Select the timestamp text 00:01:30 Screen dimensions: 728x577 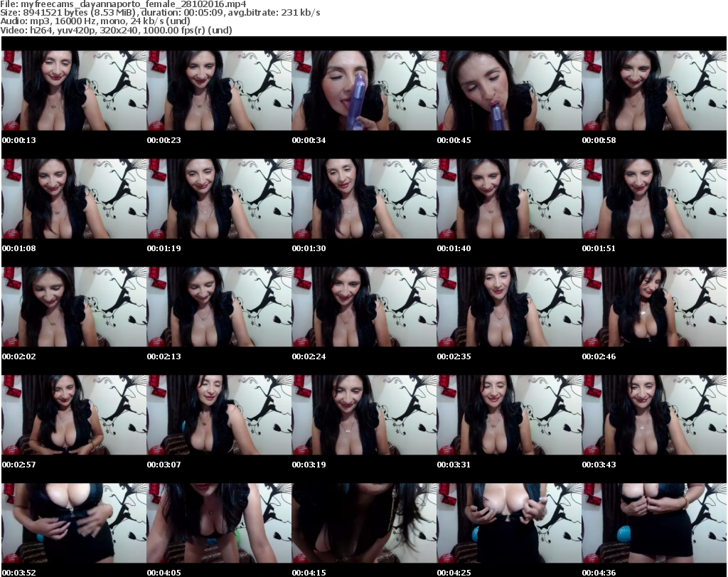[309, 248]
